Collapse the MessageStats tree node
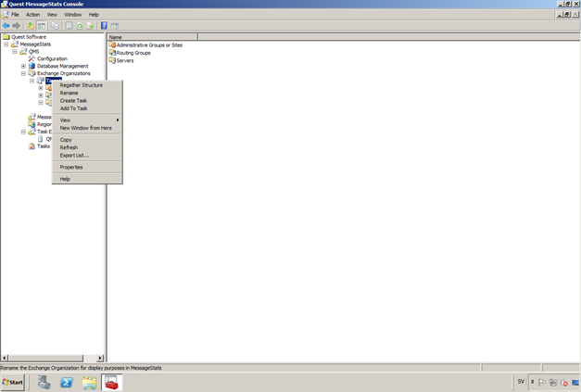Viewport: 581px width, 392px height. pyautogui.click(x=6, y=44)
